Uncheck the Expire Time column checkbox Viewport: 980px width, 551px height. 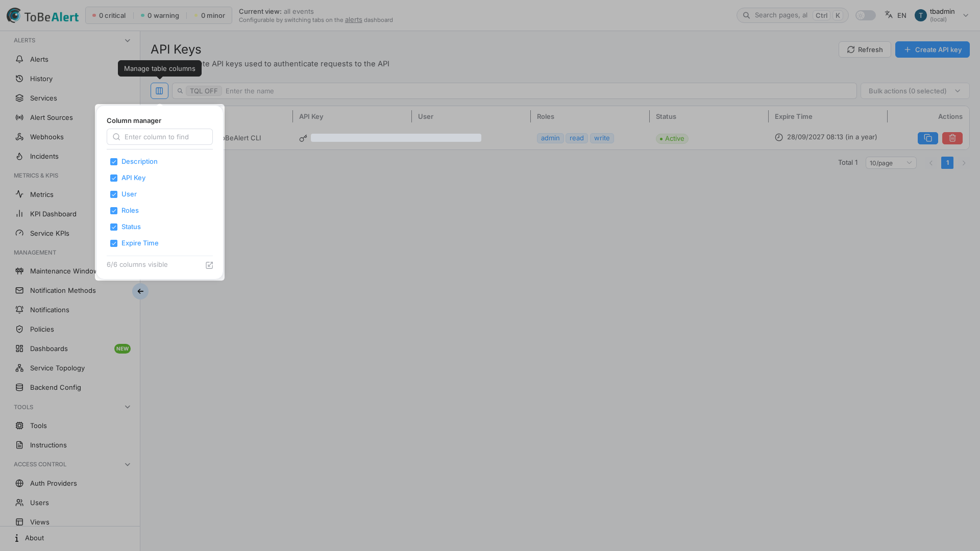pyautogui.click(x=114, y=243)
